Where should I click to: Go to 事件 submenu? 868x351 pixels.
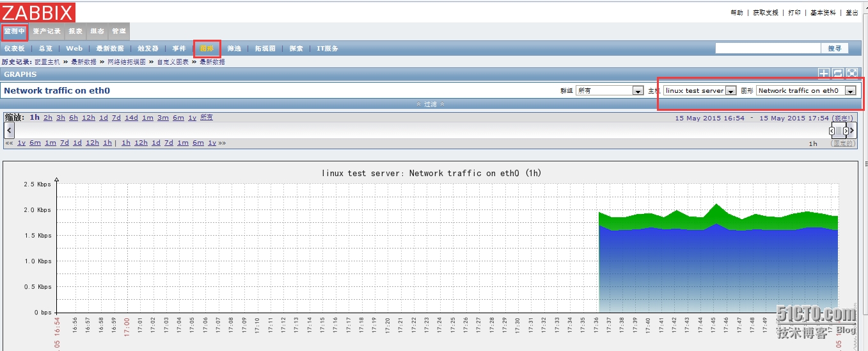pos(179,48)
